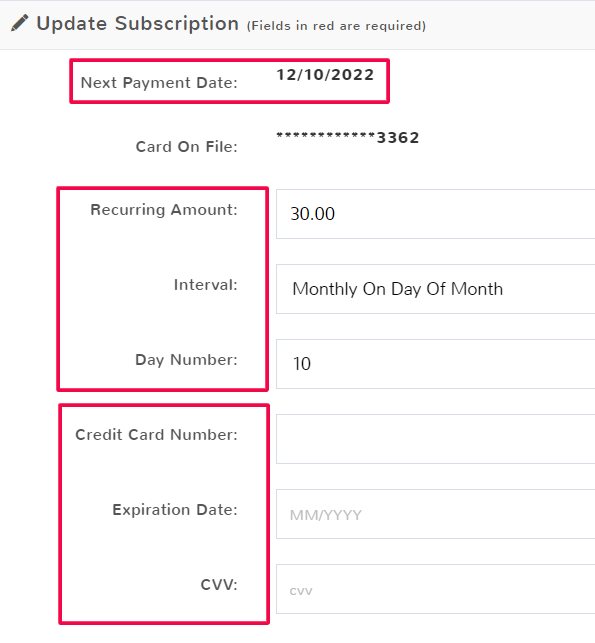Click the Day Number label

tap(187, 360)
